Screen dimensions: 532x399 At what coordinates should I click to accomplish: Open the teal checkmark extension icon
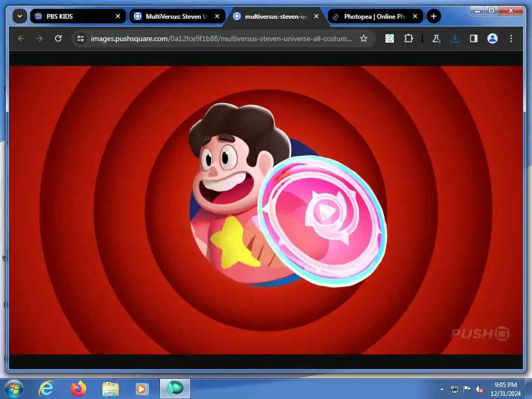coord(390,38)
